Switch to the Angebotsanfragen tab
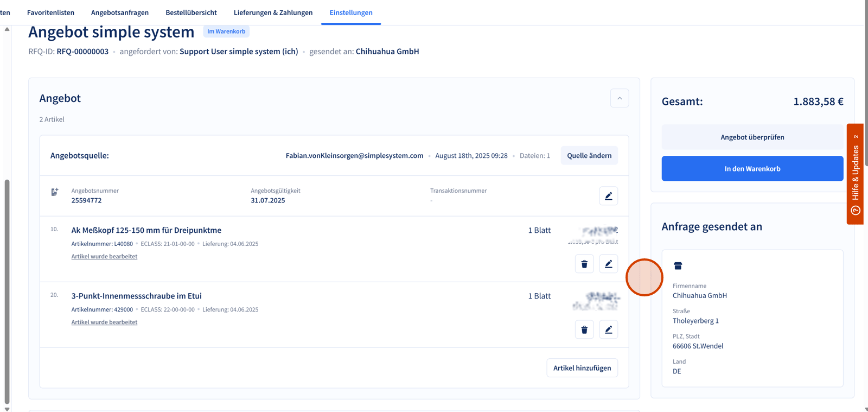This screenshot has width=868, height=412. click(120, 12)
